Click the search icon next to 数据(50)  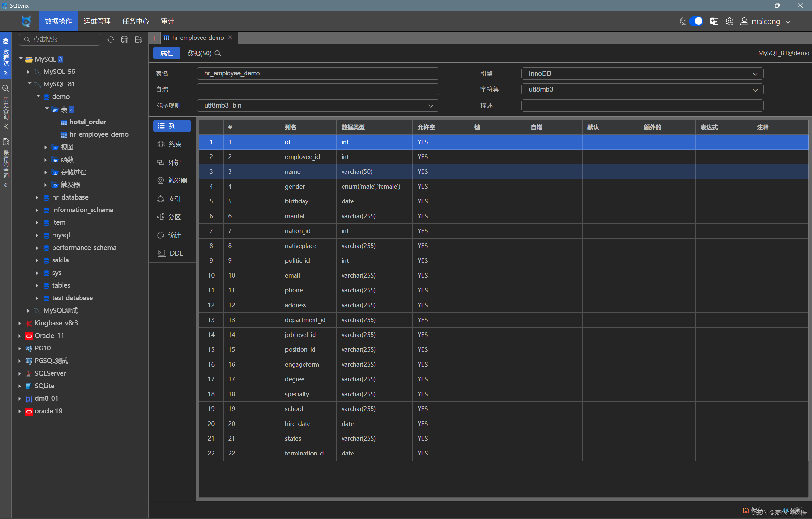click(218, 53)
